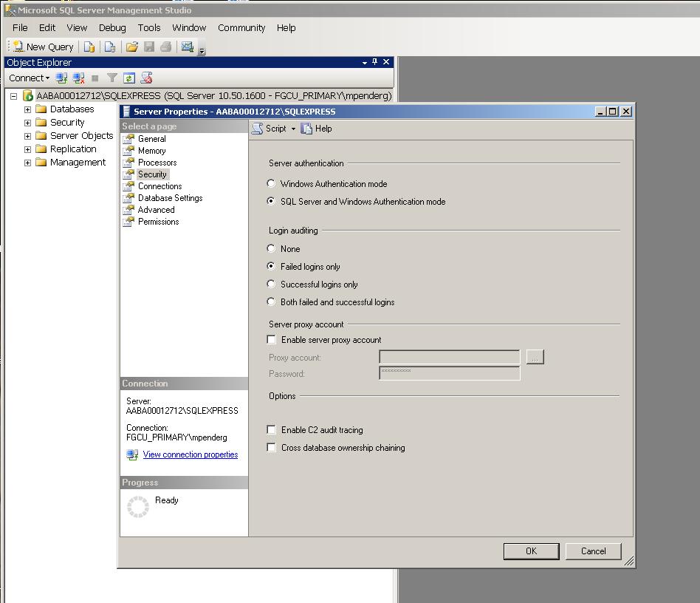Select the Connections page
This screenshot has width=700, height=603.
point(159,186)
